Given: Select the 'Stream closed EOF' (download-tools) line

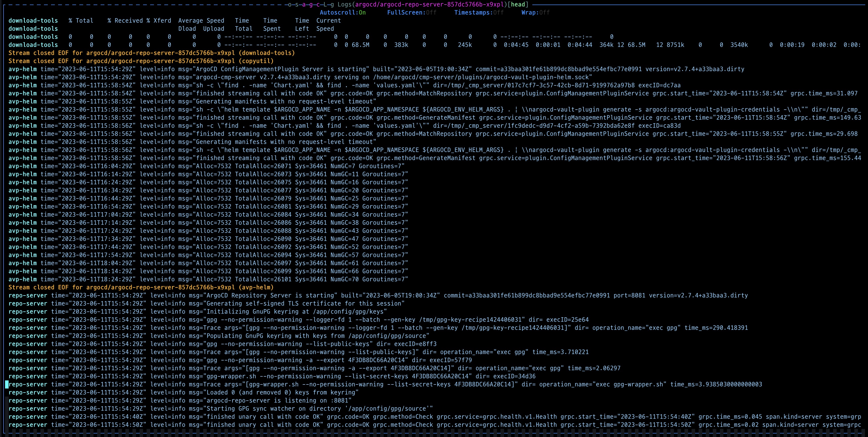Looking at the screenshot, I should 151,53.
